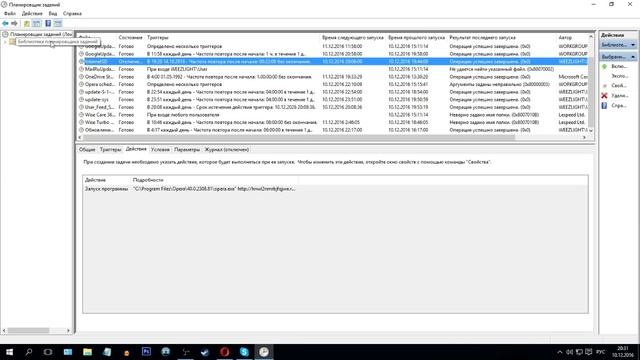
Task: Sort by the Время следующего запуска column header
Action: click(x=353, y=38)
